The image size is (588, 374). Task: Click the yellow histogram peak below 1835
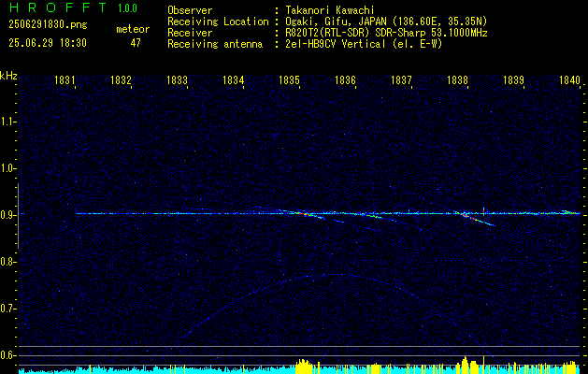[x=304, y=367]
